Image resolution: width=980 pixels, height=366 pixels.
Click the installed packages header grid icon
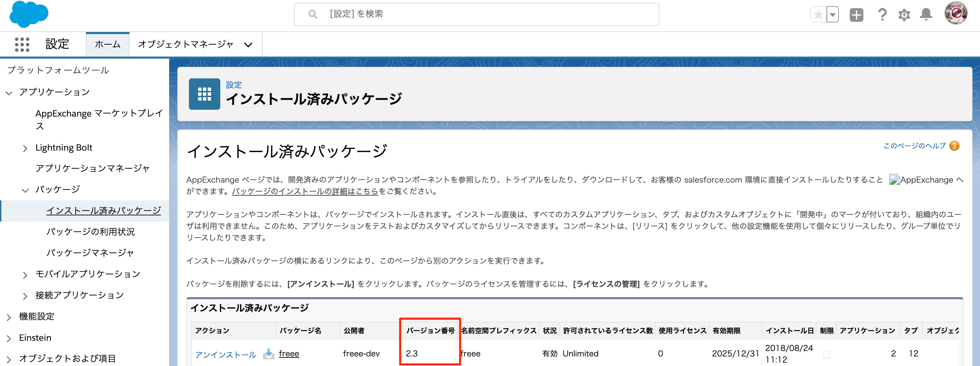click(x=204, y=94)
